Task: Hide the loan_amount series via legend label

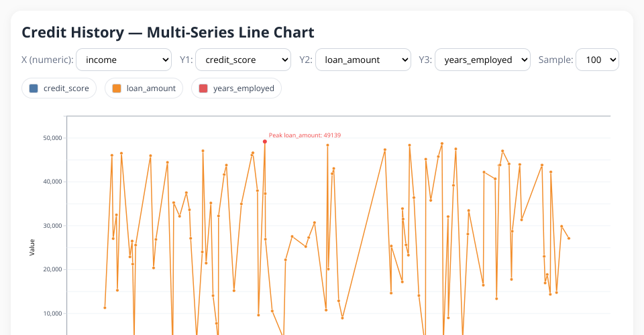Action: tap(151, 88)
